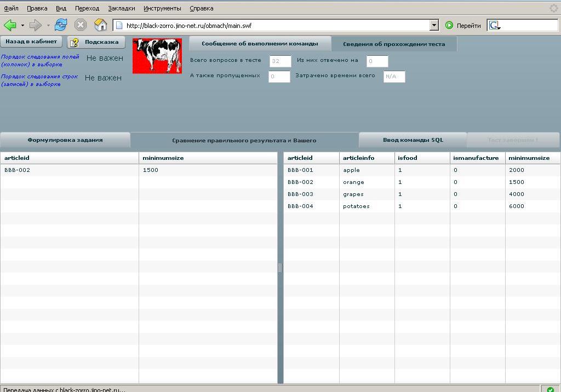Click the Stop loading icon
This screenshot has width=561, height=392.
[81, 25]
